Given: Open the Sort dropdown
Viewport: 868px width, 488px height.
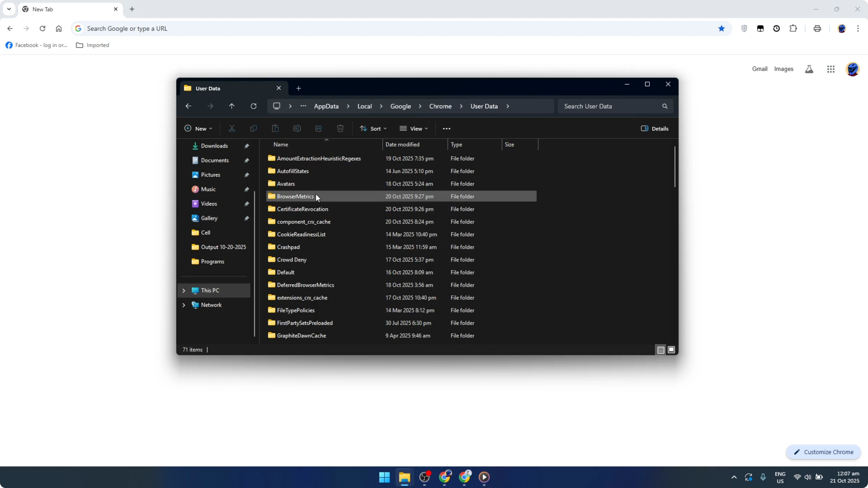Looking at the screenshot, I should pos(373,129).
